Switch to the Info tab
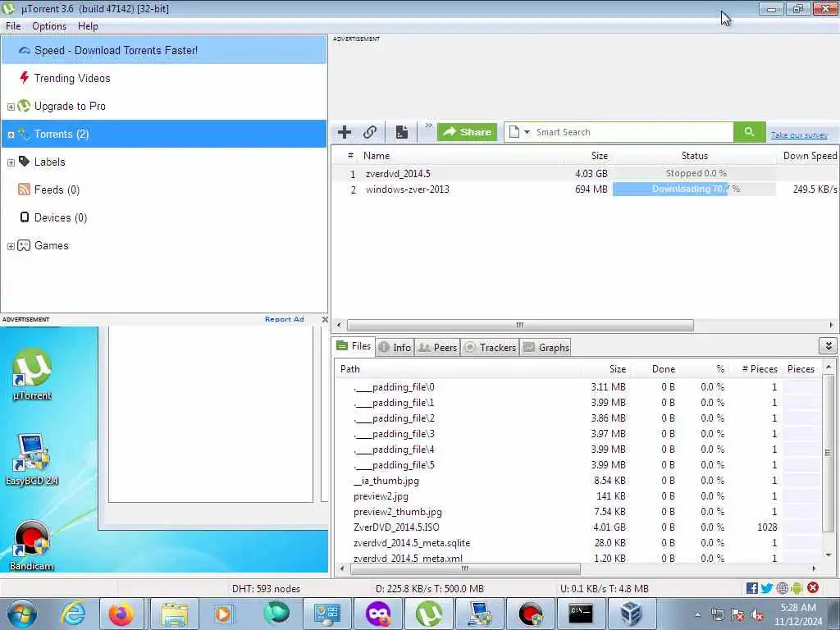Viewport: 840px width, 630px height. (x=395, y=348)
